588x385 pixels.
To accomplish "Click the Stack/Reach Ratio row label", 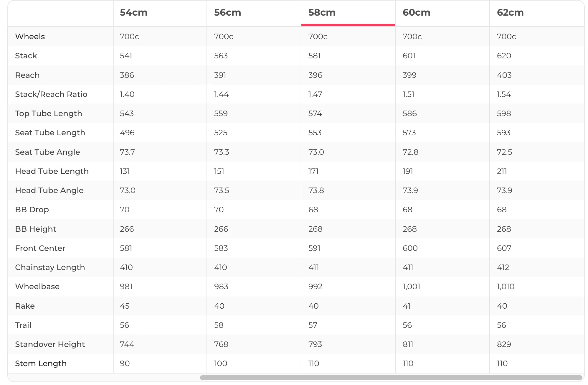I will 51,94.
